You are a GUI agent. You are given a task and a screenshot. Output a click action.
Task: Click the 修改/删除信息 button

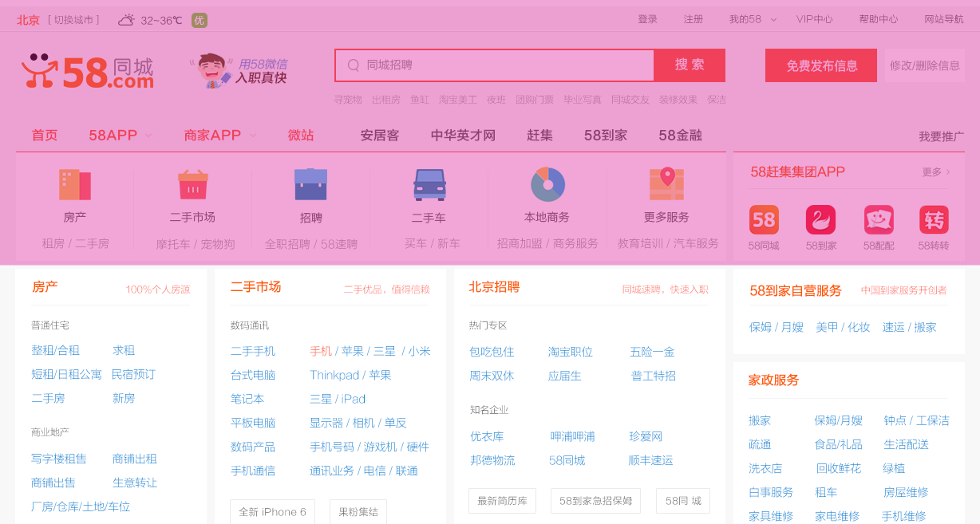click(x=925, y=65)
